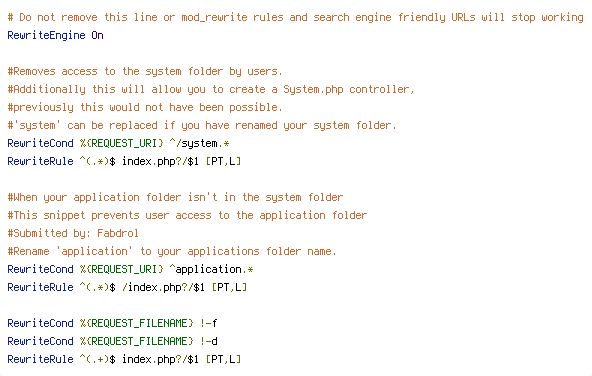Click the !-d condition flag
This screenshot has height=376, width=592.
(x=208, y=341)
